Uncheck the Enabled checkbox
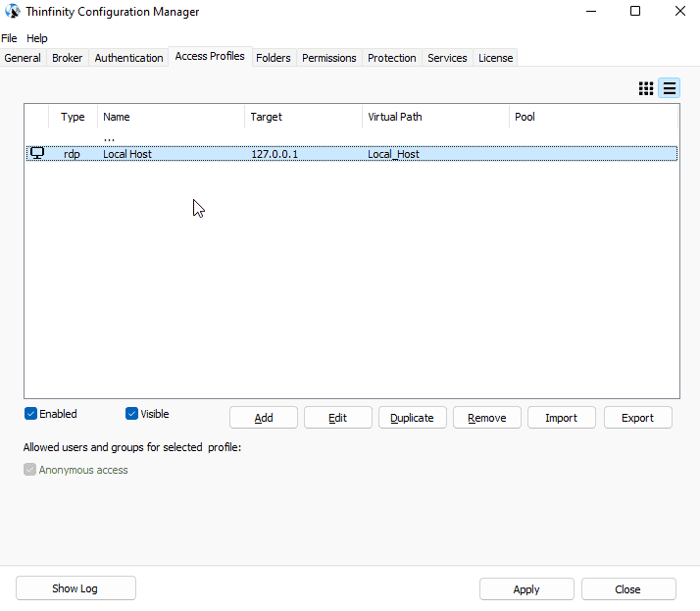This screenshot has height=611, width=700. 30,414
